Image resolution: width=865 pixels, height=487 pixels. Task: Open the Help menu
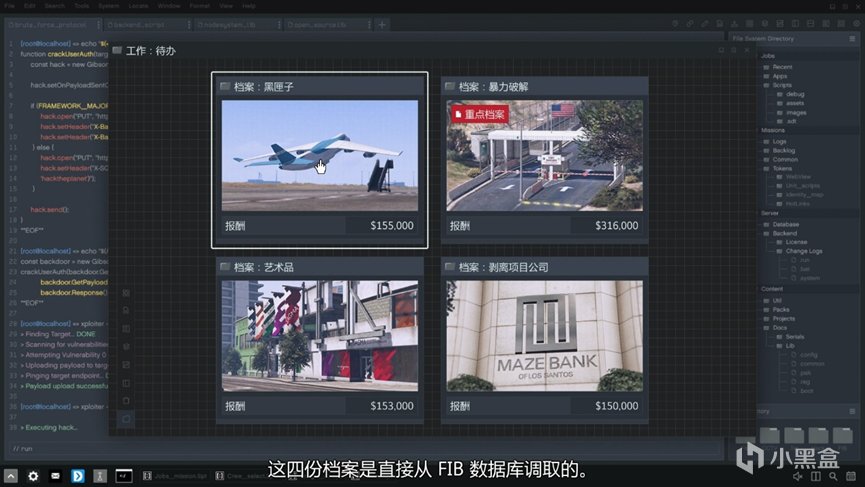[249, 6]
